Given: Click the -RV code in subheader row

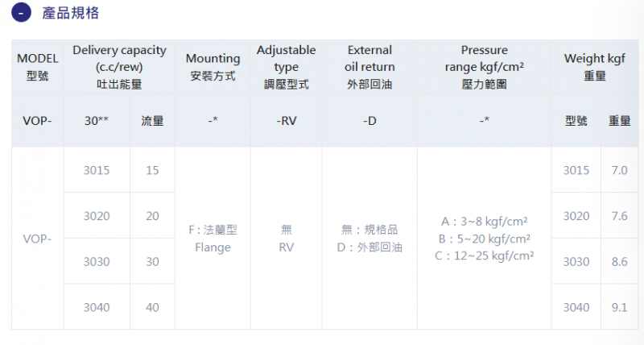Looking at the screenshot, I should point(287,120).
